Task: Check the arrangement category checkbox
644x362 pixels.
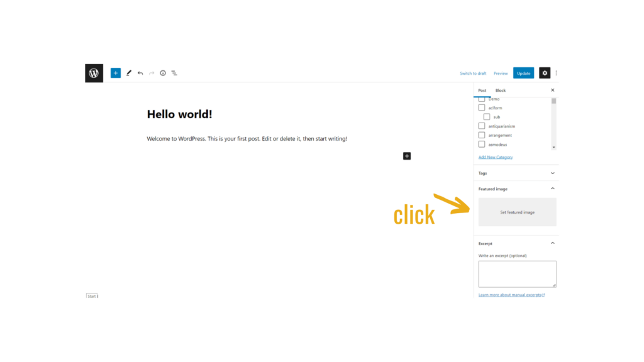Action: coord(482,135)
